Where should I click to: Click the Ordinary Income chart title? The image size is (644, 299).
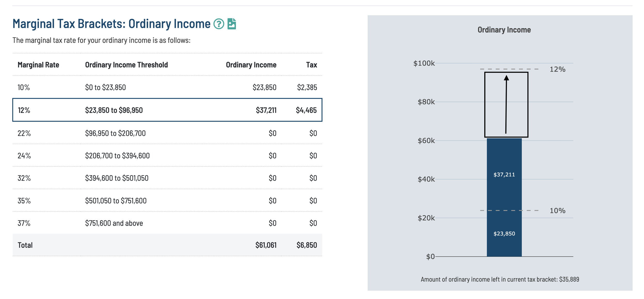[x=504, y=30]
